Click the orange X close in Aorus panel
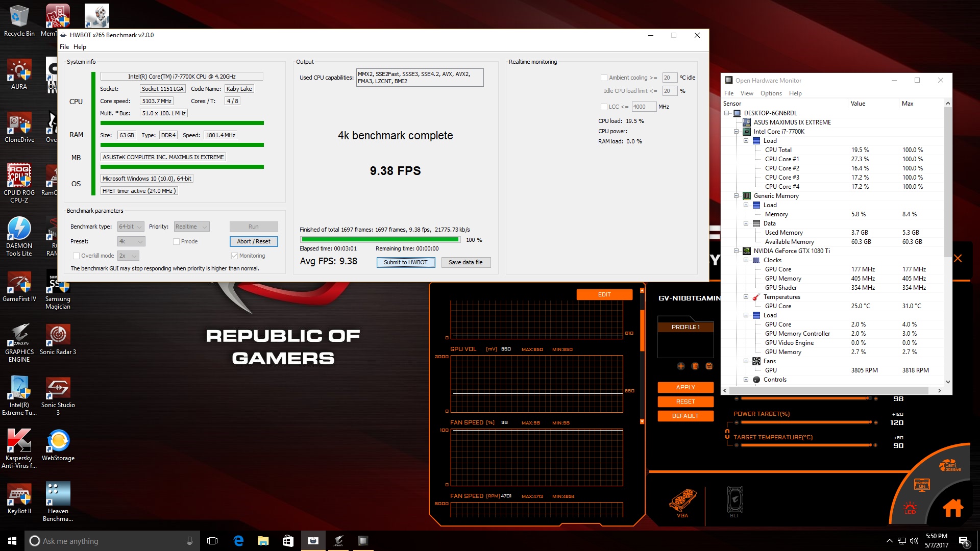Image resolution: width=980 pixels, height=551 pixels. pyautogui.click(x=958, y=259)
